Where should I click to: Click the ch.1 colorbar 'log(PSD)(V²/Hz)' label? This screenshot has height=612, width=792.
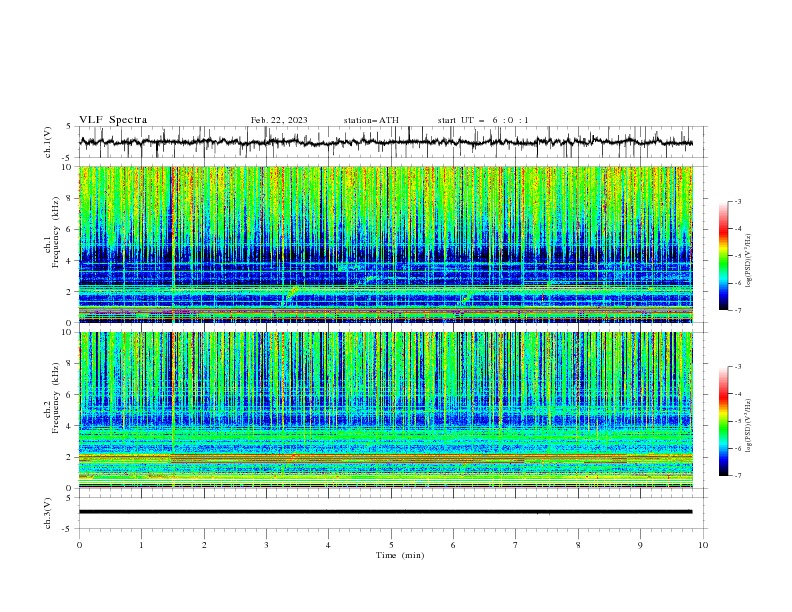tap(748, 261)
